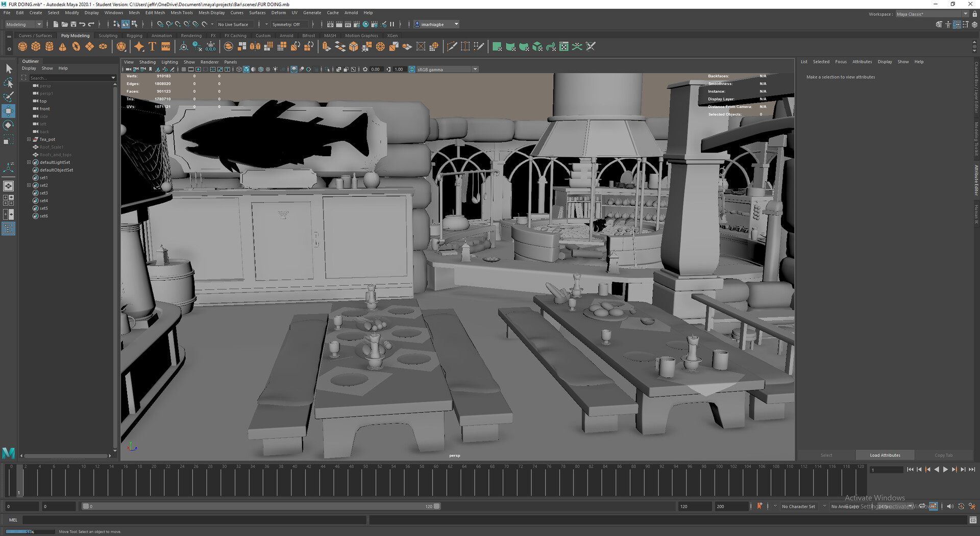Screen dimensions: 980x536
Task: Toggle the grid display in viewport toolbar
Action: coord(184,69)
